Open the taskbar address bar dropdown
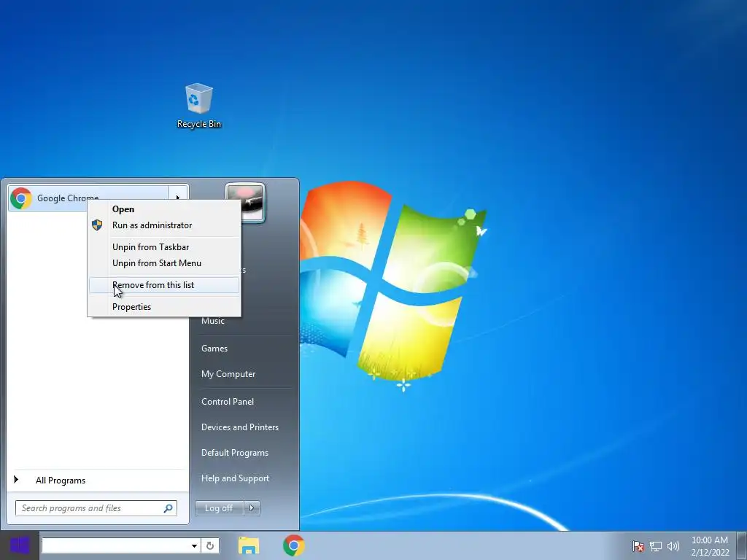Image resolution: width=747 pixels, height=560 pixels. click(x=194, y=545)
